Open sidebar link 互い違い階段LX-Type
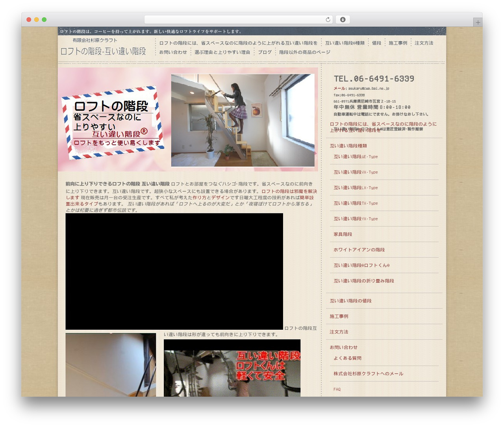The height and width of the screenshot is (427, 504). click(x=356, y=188)
